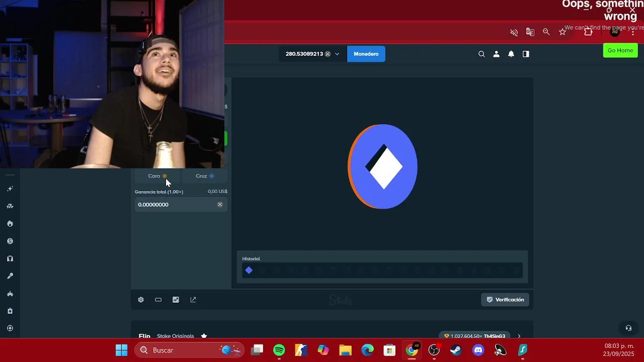The width and height of the screenshot is (644, 362).
Task: Click the zoom-out magnifier in address bar
Action: tap(546, 32)
